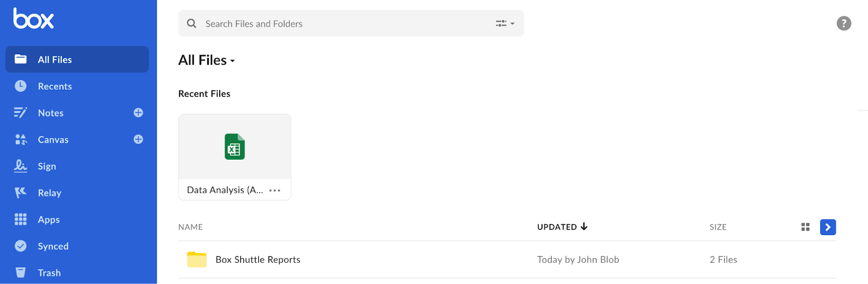The height and width of the screenshot is (284, 868).
Task: Click the Box logo
Action: coord(34,18)
